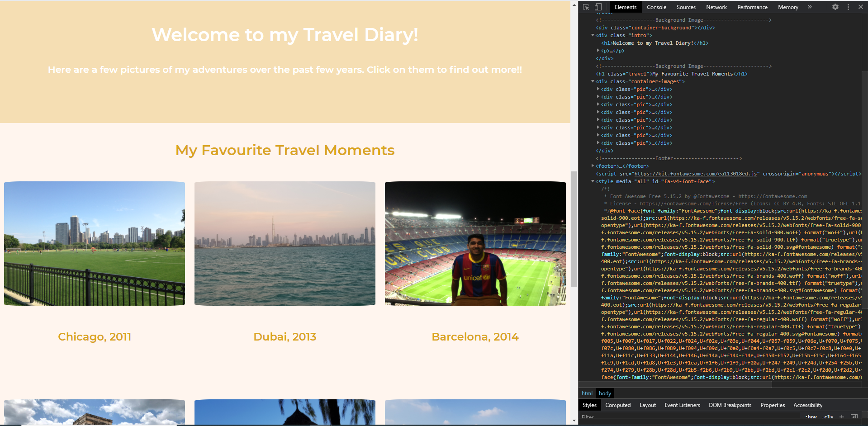Click the html breadcrumb
The height and width of the screenshot is (426, 868).
pos(587,393)
